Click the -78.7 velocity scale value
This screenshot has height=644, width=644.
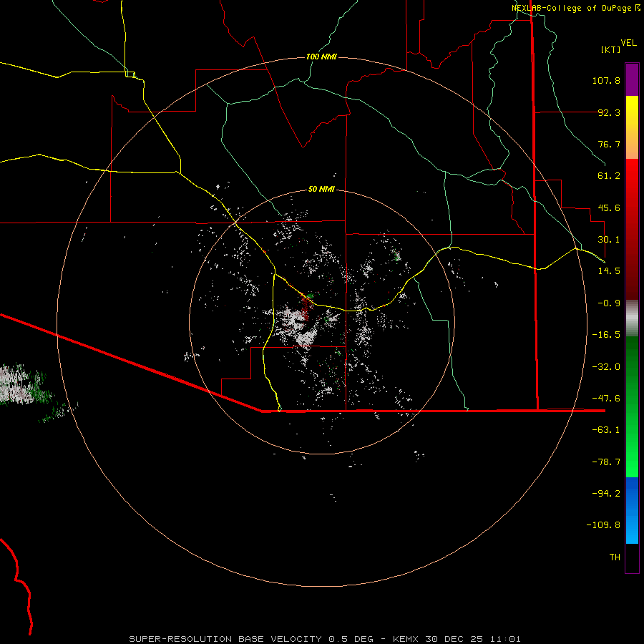click(606, 462)
